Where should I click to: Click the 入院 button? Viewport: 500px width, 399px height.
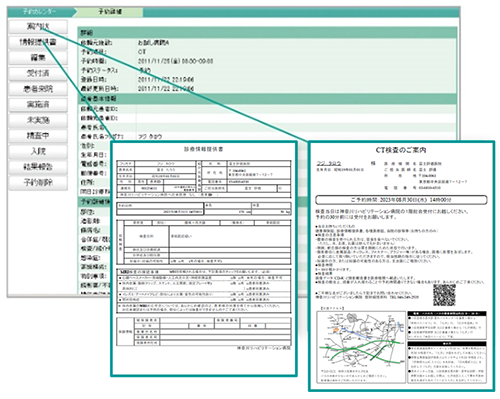click(38, 151)
